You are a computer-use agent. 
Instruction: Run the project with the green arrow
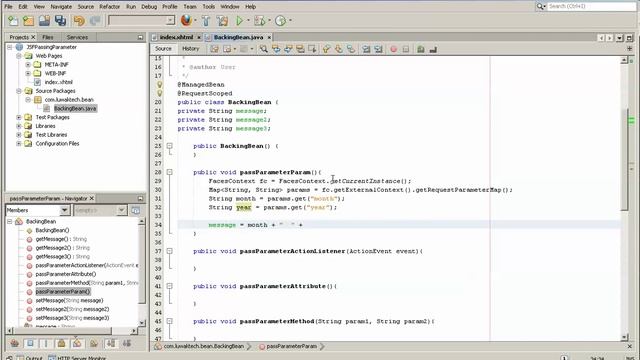point(240,20)
